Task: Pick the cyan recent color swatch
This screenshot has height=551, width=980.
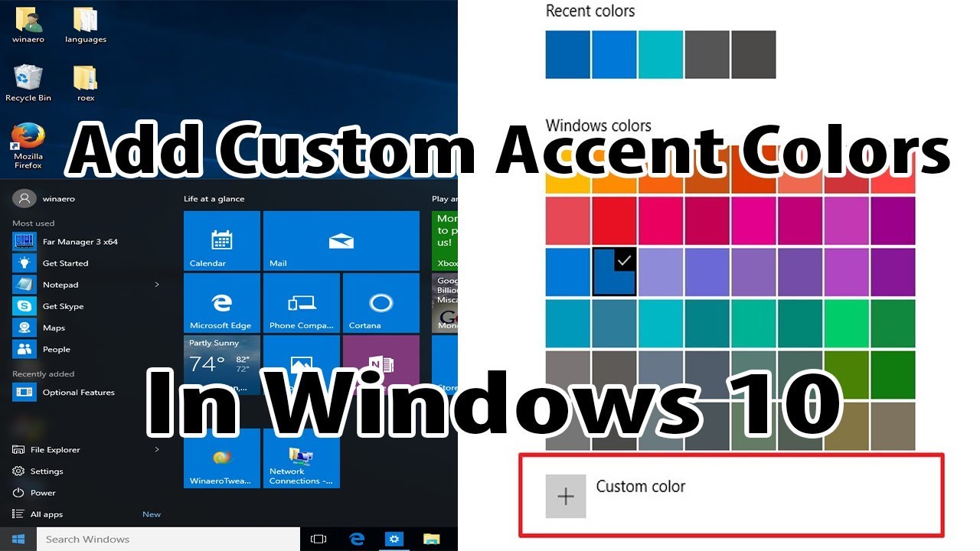Action: [660, 54]
